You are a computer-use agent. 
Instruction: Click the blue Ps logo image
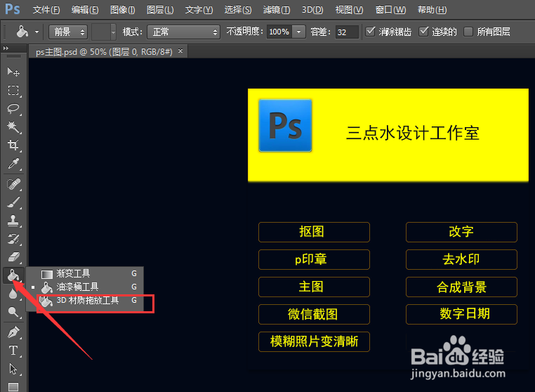click(x=285, y=125)
